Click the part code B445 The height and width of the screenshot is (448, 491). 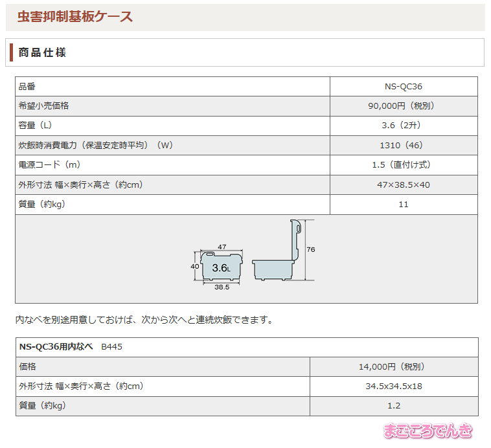(112, 347)
